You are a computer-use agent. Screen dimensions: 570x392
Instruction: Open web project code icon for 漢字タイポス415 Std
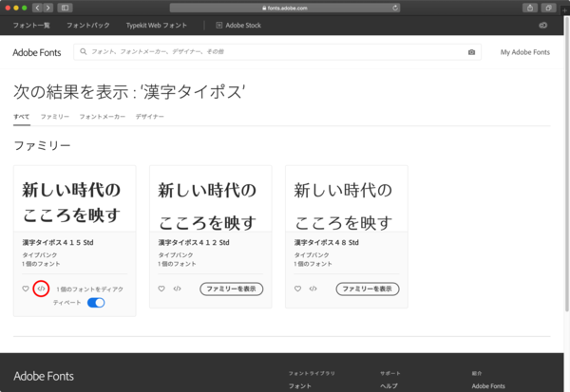click(41, 289)
